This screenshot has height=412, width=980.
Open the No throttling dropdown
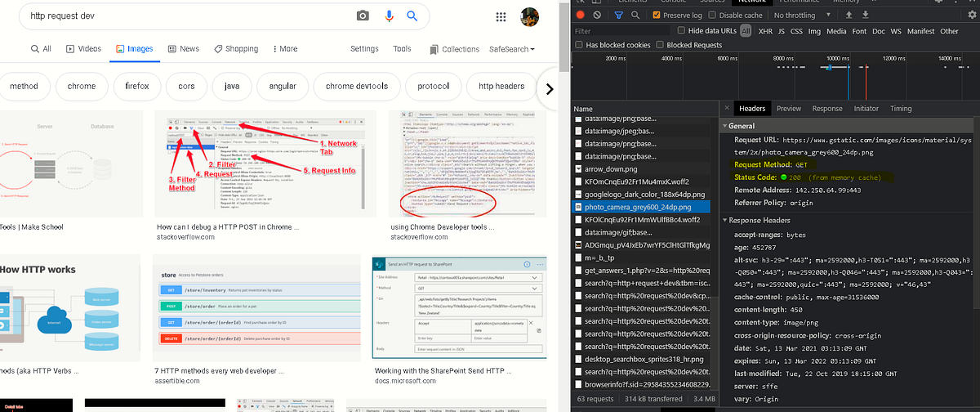point(802,15)
